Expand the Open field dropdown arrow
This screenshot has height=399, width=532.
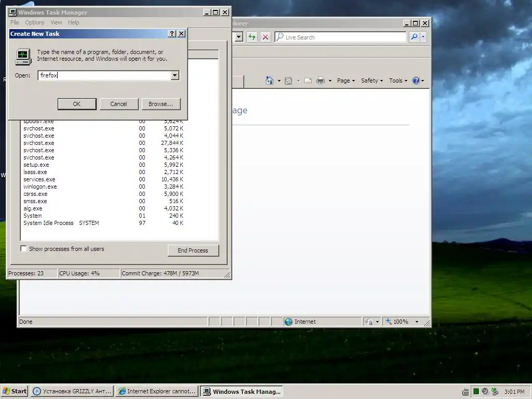(175, 75)
